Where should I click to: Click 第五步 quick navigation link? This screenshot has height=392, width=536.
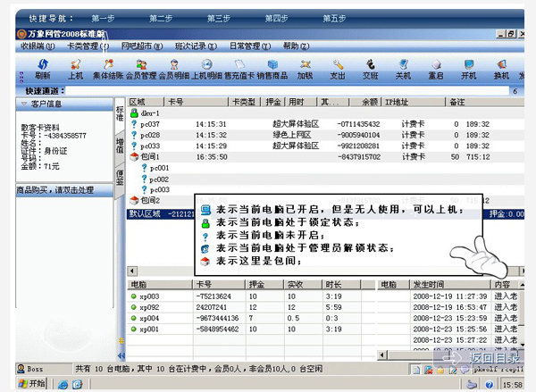click(x=334, y=18)
